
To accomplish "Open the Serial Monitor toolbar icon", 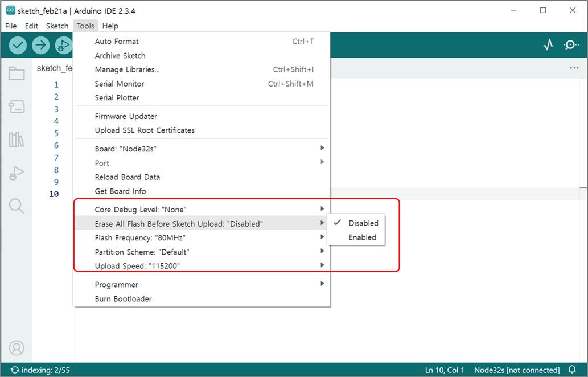I will pyautogui.click(x=571, y=45).
